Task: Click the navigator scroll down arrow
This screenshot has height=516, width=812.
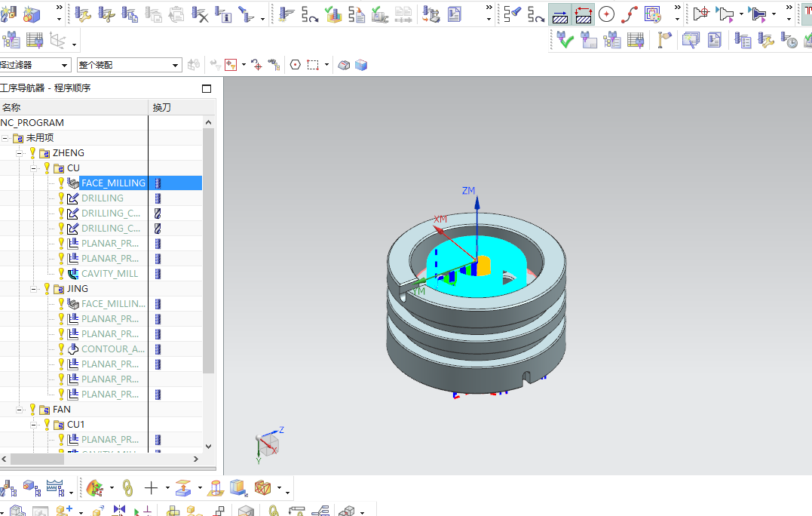Action: point(208,446)
